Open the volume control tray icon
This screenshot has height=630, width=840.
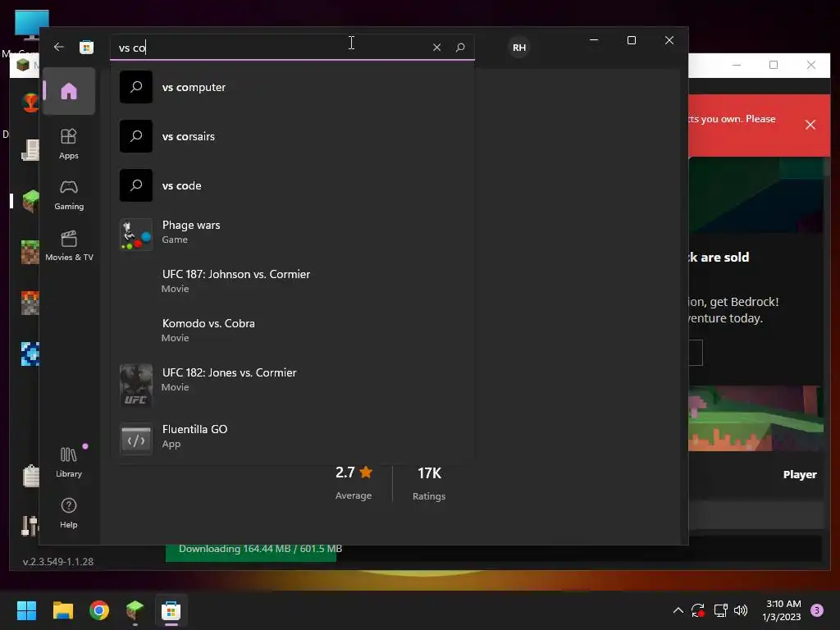(741, 610)
